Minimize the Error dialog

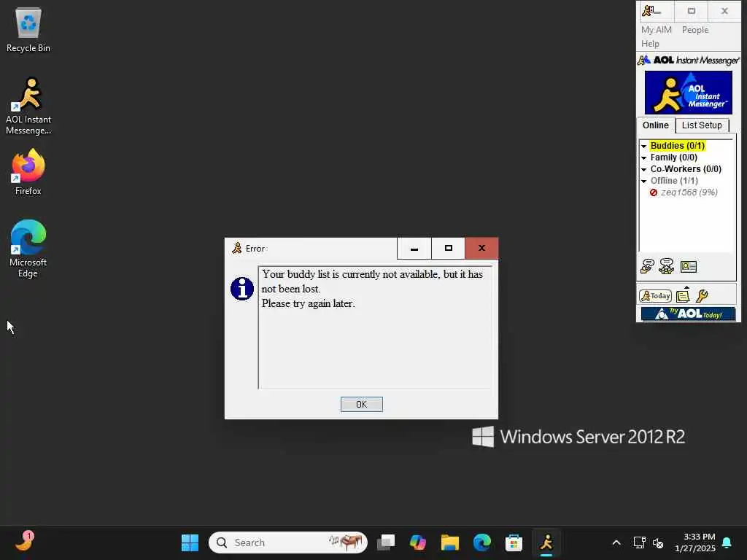[x=414, y=248]
